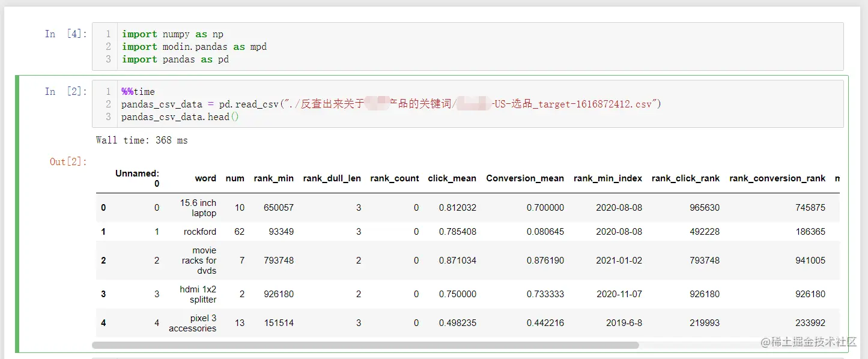Click the 'rockford' word cell
Screen dimensions: 868x359
pyautogui.click(x=200, y=232)
